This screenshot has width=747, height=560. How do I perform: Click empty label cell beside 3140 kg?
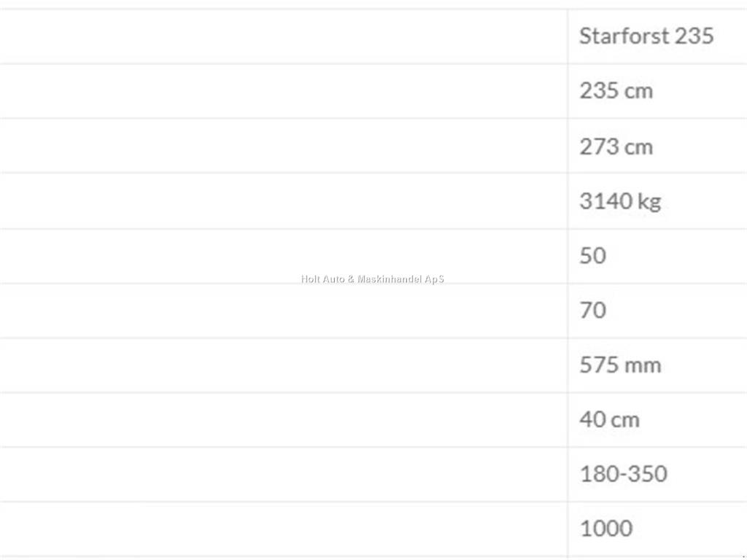coord(284,201)
